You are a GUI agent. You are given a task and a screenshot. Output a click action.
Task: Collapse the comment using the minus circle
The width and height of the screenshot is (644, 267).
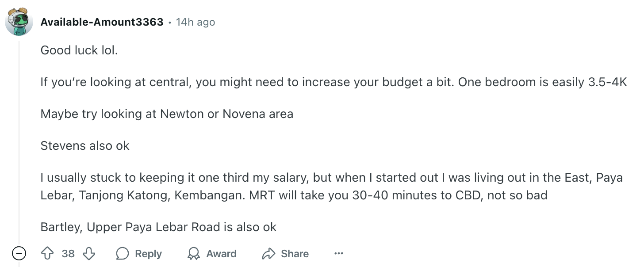click(19, 254)
